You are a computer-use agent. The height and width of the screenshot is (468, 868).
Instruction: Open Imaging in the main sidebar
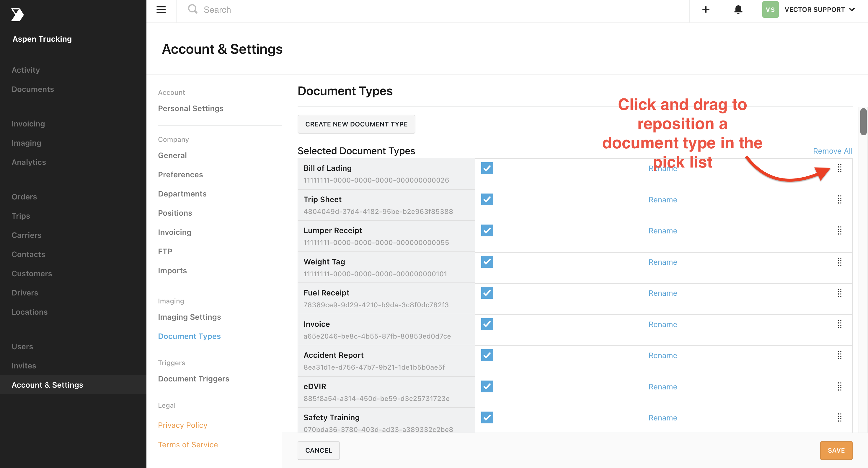[26, 143]
